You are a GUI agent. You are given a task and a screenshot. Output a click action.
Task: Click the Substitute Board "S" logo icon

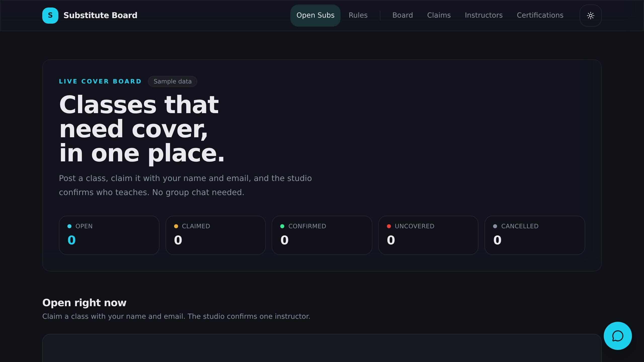(50, 16)
